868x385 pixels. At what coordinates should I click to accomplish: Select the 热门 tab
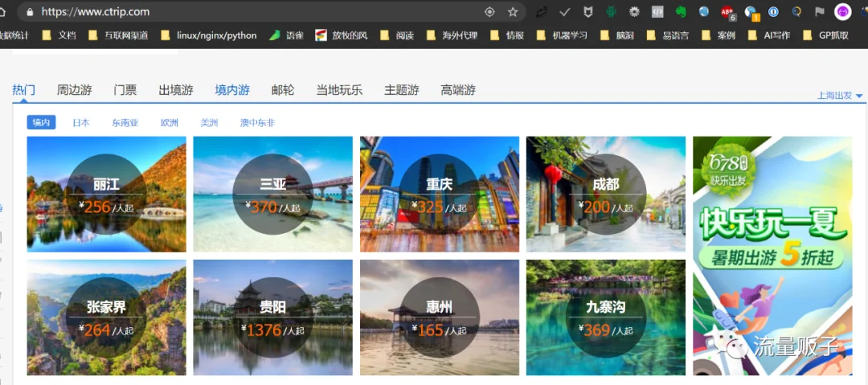click(24, 90)
